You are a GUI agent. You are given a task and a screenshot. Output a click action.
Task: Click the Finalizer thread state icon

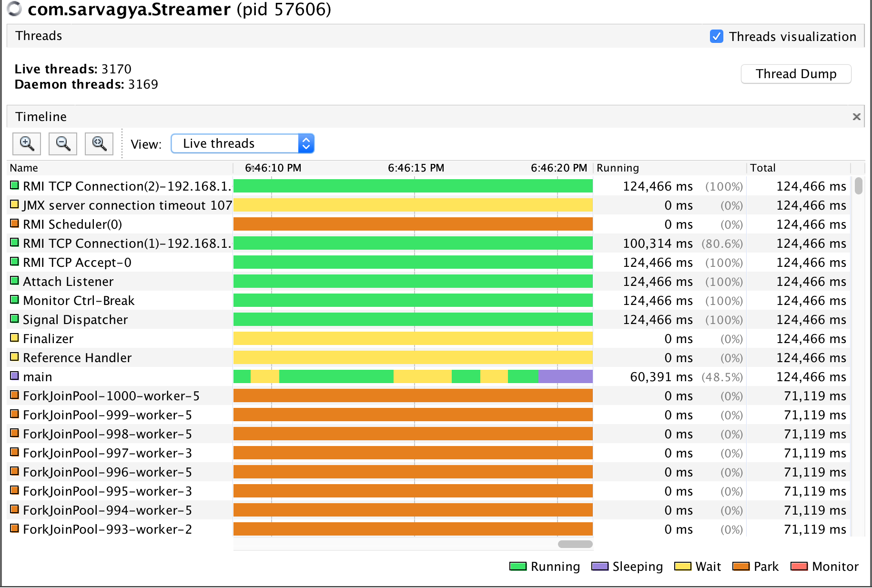(x=15, y=338)
